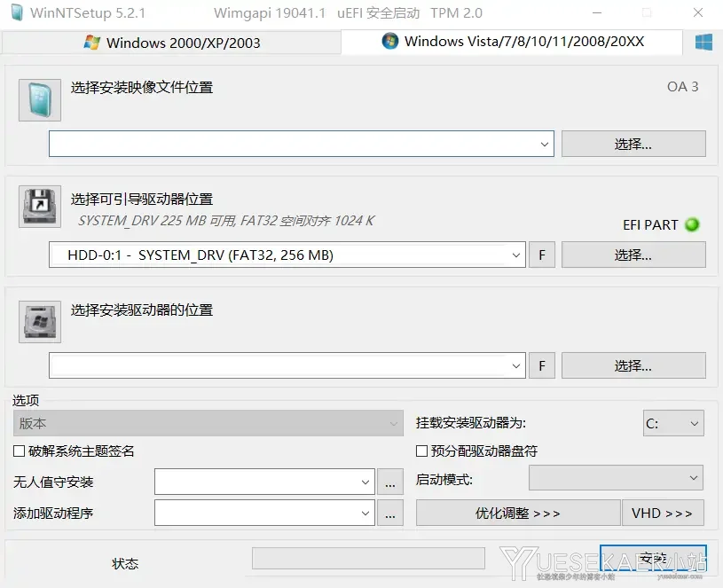Screen dimensions: 723x588
Task: Open the 无人值守安装 dropdown
Action: (x=264, y=482)
